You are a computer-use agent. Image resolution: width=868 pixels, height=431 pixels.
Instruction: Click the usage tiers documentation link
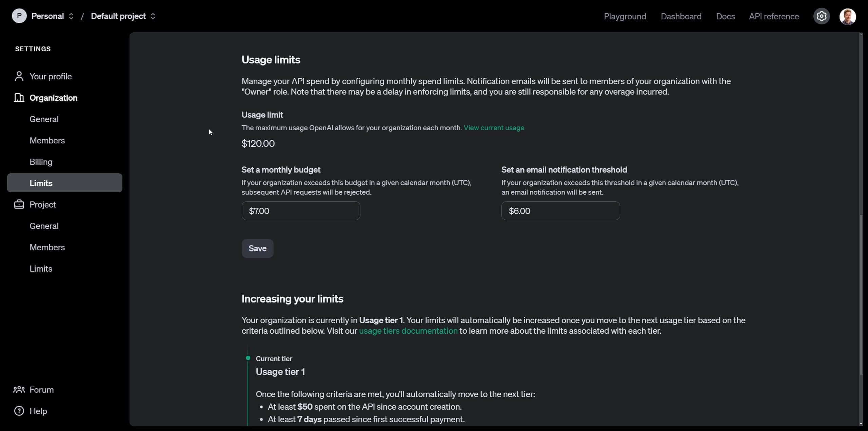click(409, 331)
